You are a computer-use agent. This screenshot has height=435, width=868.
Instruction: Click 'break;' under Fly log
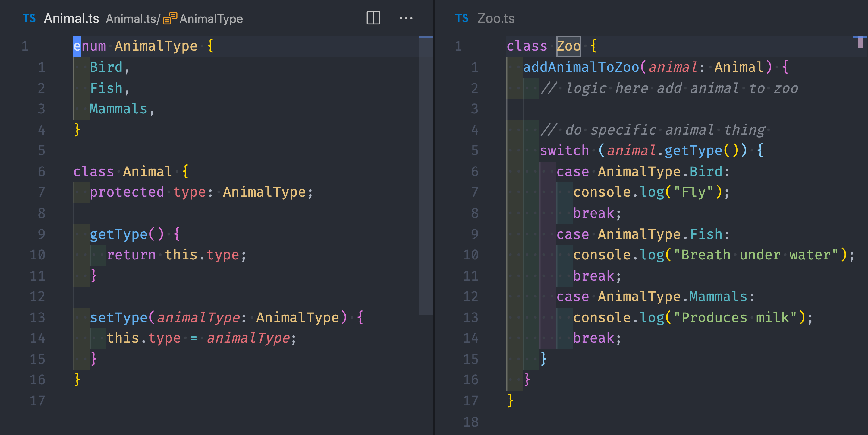tap(597, 214)
